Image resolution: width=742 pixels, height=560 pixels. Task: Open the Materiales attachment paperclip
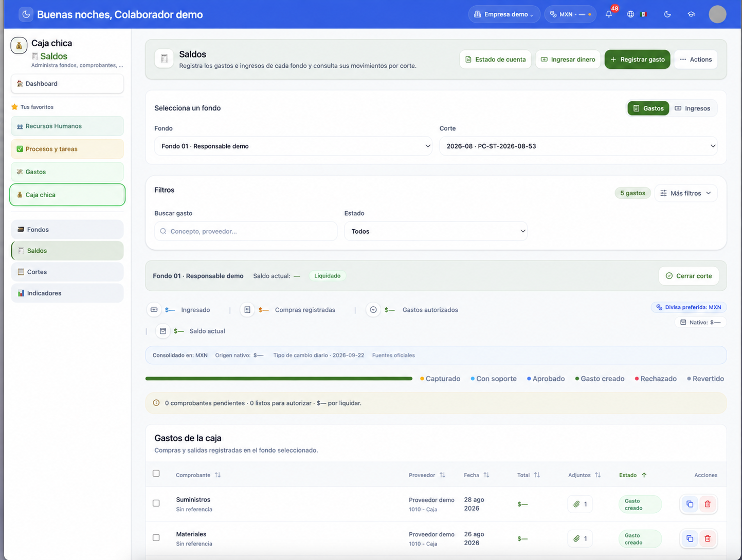[x=580, y=538]
